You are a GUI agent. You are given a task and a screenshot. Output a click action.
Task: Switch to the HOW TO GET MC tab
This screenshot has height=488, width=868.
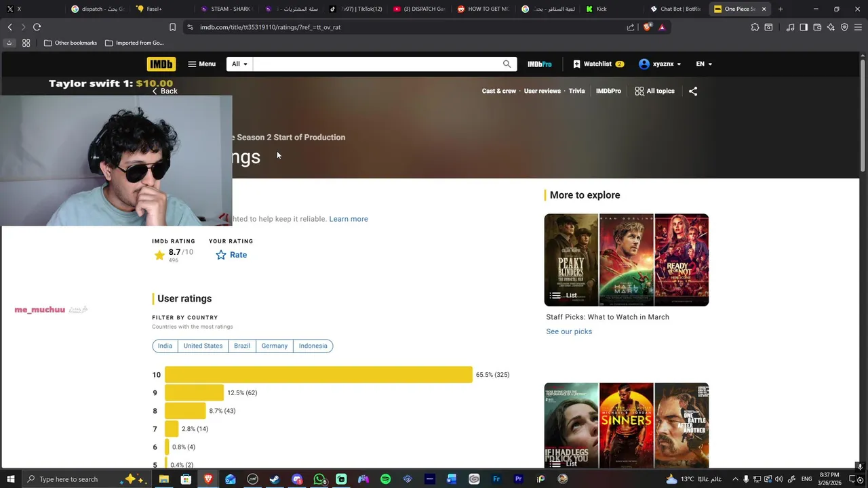(x=484, y=9)
